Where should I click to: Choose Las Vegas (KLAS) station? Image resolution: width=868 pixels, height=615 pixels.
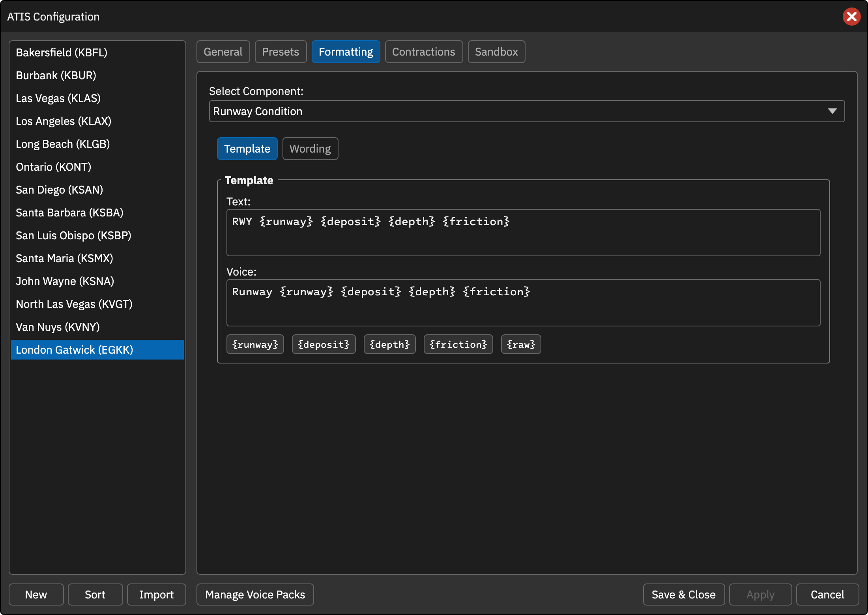click(97, 98)
